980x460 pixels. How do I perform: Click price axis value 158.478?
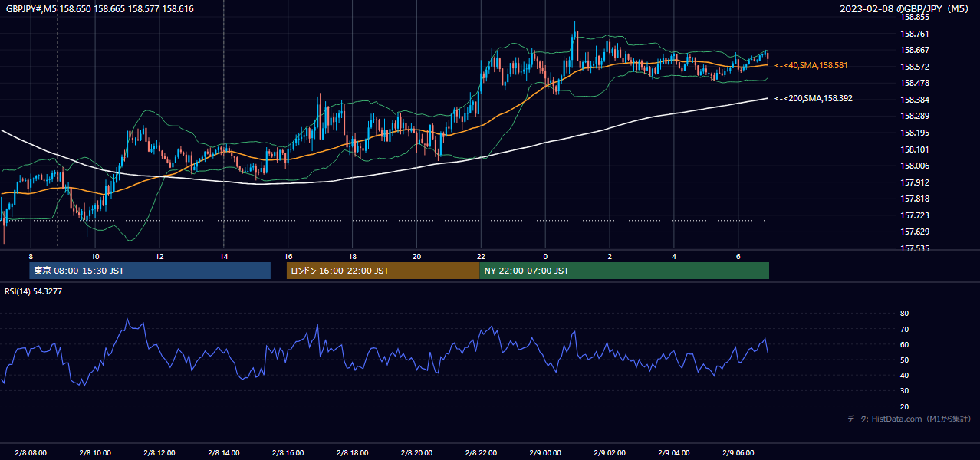point(914,83)
